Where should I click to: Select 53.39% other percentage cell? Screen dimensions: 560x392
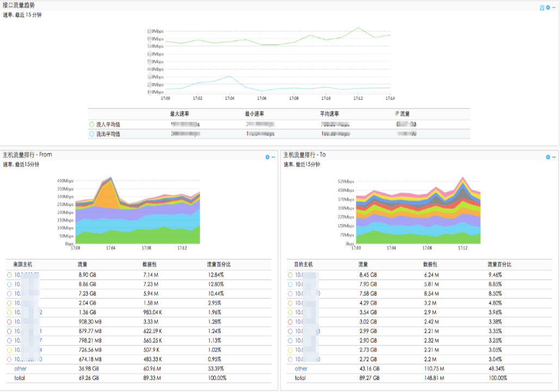[216, 369]
